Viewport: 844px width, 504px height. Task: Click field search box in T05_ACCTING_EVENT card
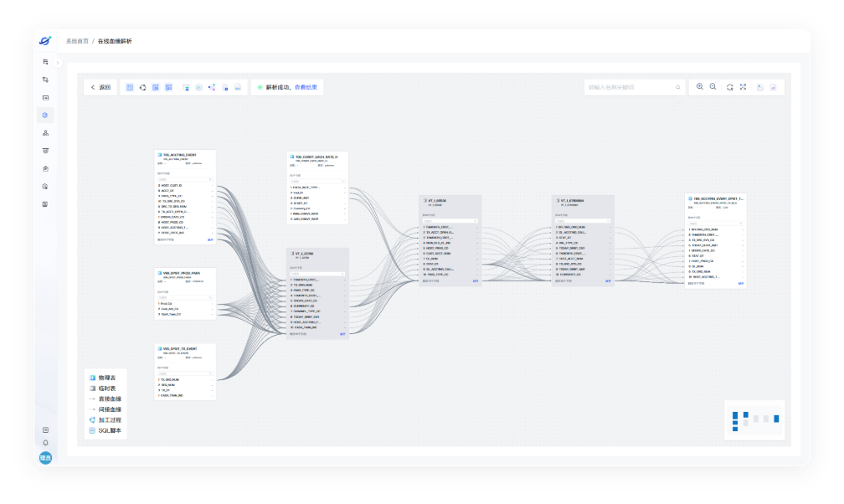click(185, 179)
